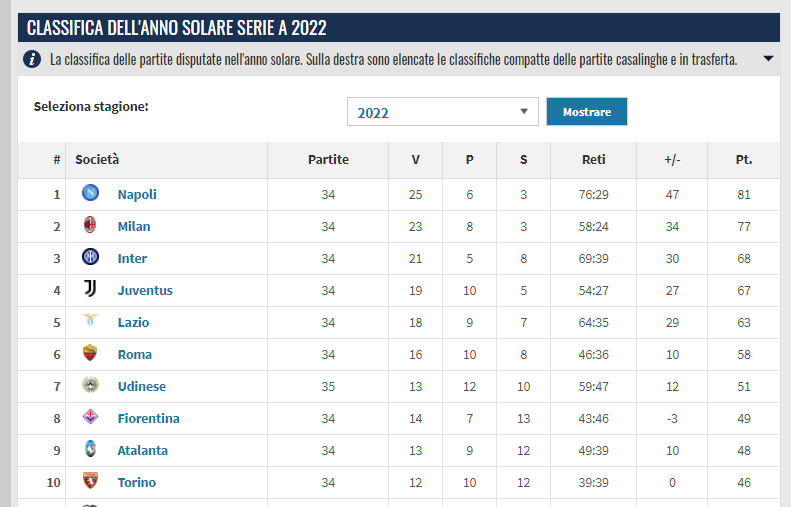Click the Milan club crest icon
The width and height of the screenshot is (791, 507).
click(90, 224)
